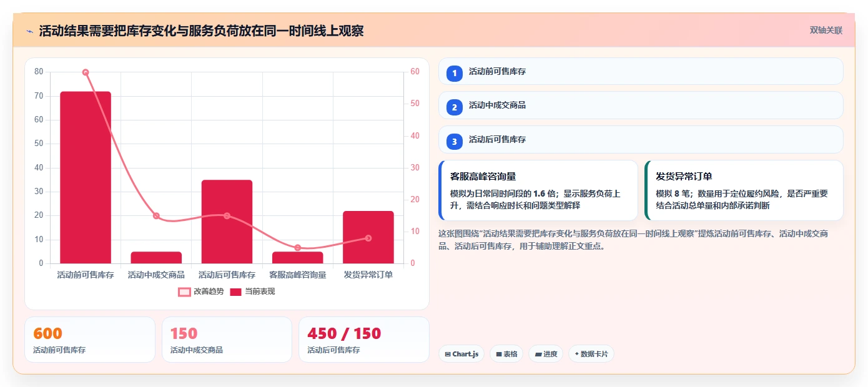The height and width of the screenshot is (387, 868).
Task: Click the 70 tick on the left axis
Action: click(x=39, y=96)
